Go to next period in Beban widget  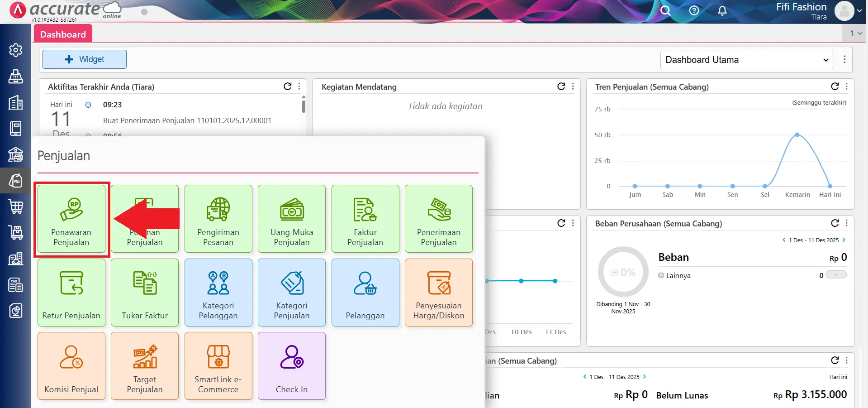pyautogui.click(x=844, y=240)
